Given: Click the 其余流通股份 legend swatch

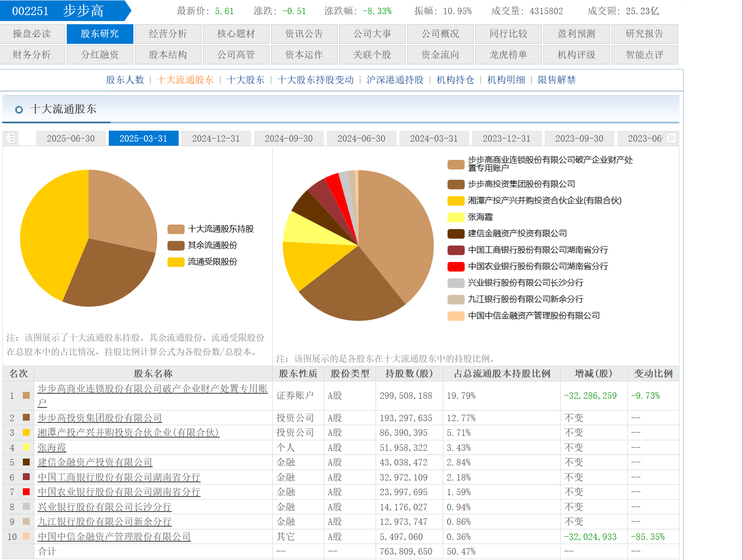Looking at the screenshot, I should (176, 246).
